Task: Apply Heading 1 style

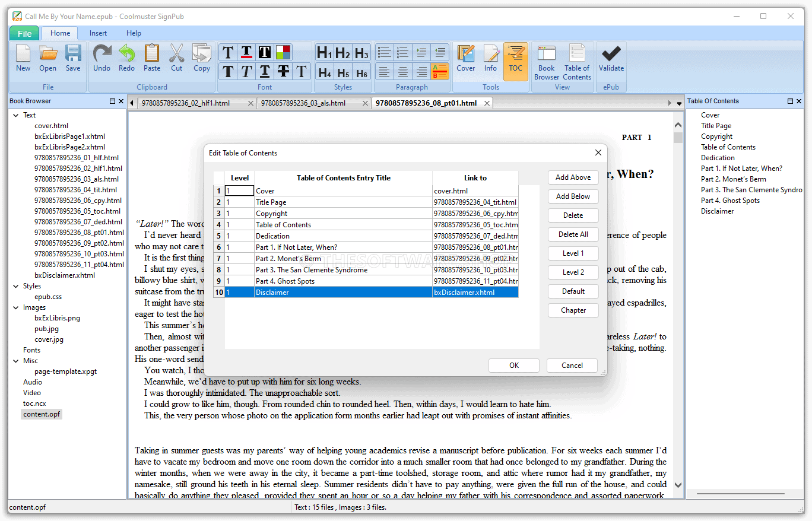Action: tap(324, 53)
